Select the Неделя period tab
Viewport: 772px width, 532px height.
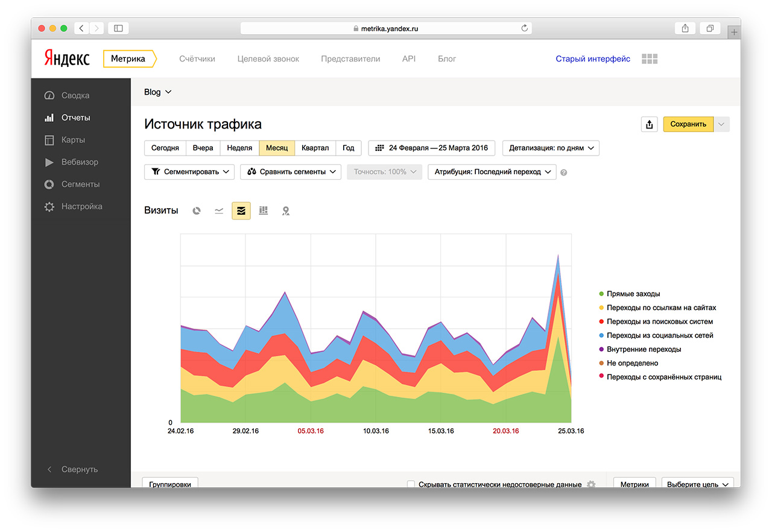coord(239,148)
